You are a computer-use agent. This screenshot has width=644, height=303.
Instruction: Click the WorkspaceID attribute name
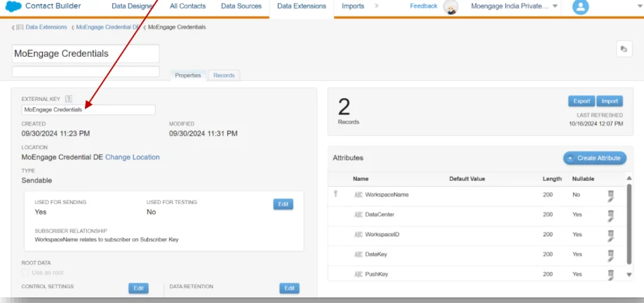click(x=382, y=234)
